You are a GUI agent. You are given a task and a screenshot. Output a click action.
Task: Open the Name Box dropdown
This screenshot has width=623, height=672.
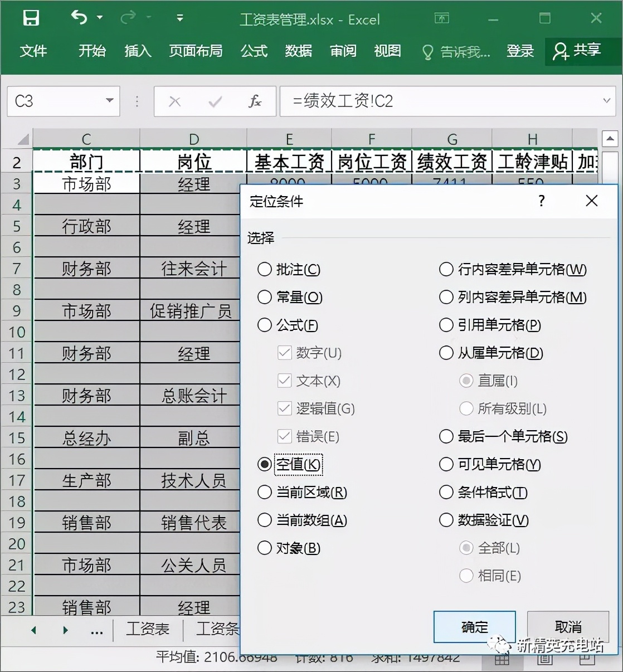point(109,101)
